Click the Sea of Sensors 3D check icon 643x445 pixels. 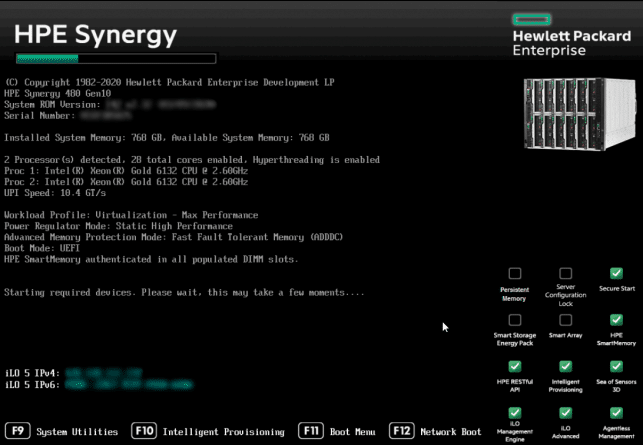616,366
